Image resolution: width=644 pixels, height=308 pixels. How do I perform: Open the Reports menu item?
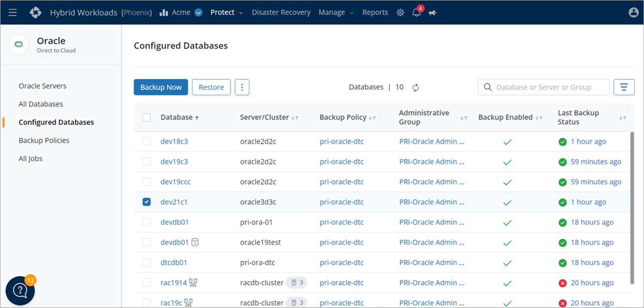point(375,13)
